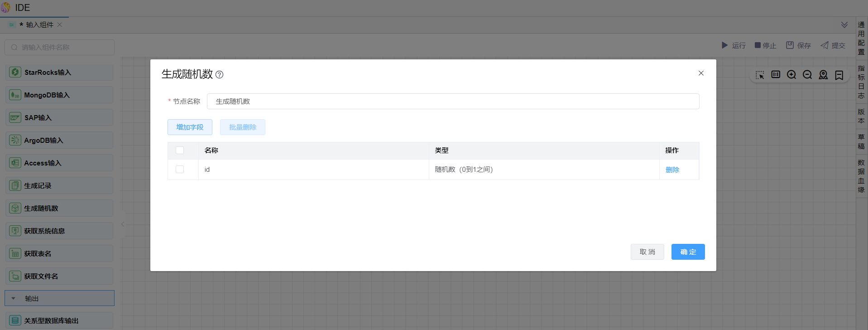868x330 pixels.
Task: Toggle the select-all checkbox in table header
Action: [180, 150]
